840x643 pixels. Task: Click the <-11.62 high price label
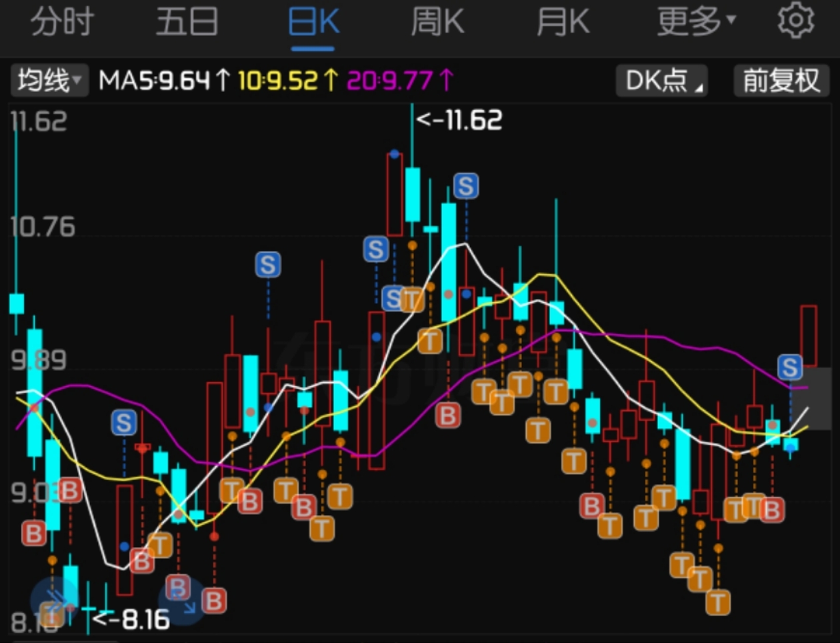[x=459, y=120]
